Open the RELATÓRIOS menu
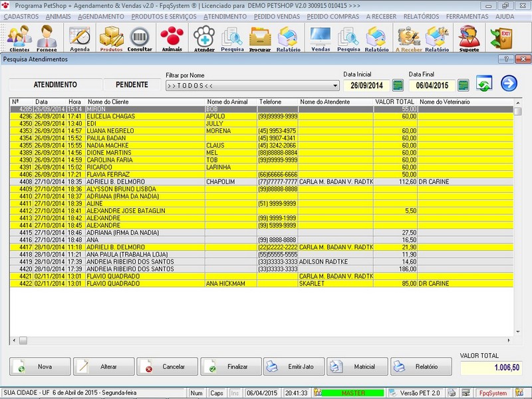532x399 pixels. point(421,16)
